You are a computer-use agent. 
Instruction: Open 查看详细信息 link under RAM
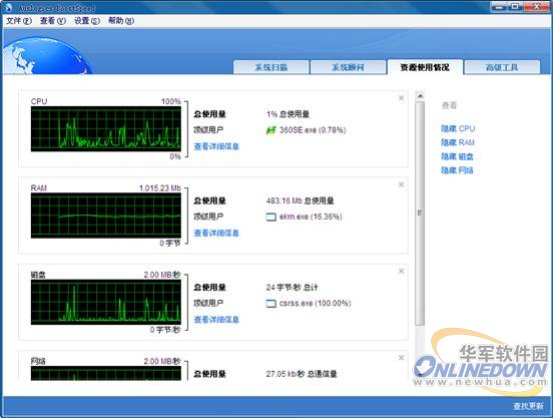[217, 233]
